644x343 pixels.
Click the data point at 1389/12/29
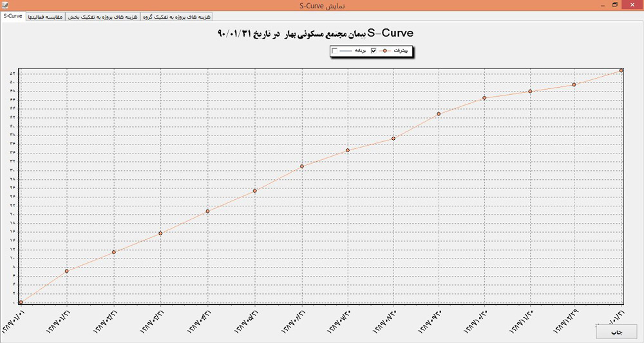574,84
